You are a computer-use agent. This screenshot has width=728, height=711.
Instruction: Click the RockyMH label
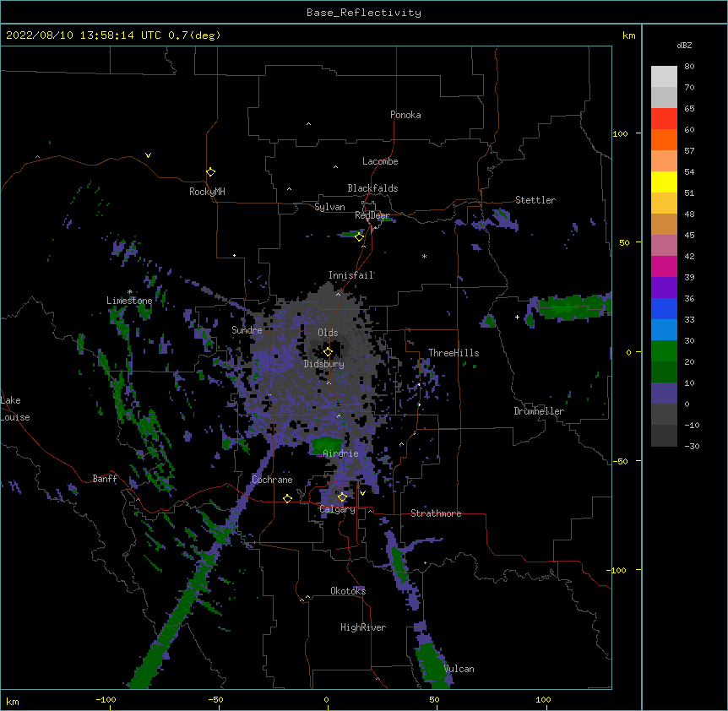[207, 192]
